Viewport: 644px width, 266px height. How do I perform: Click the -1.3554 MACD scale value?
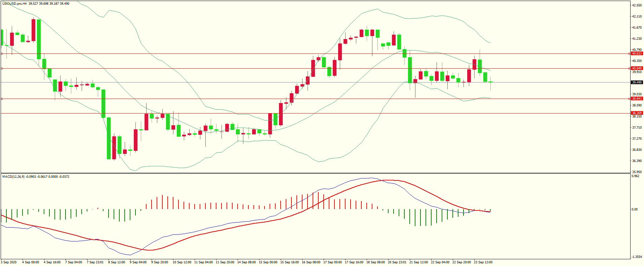(637, 257)
